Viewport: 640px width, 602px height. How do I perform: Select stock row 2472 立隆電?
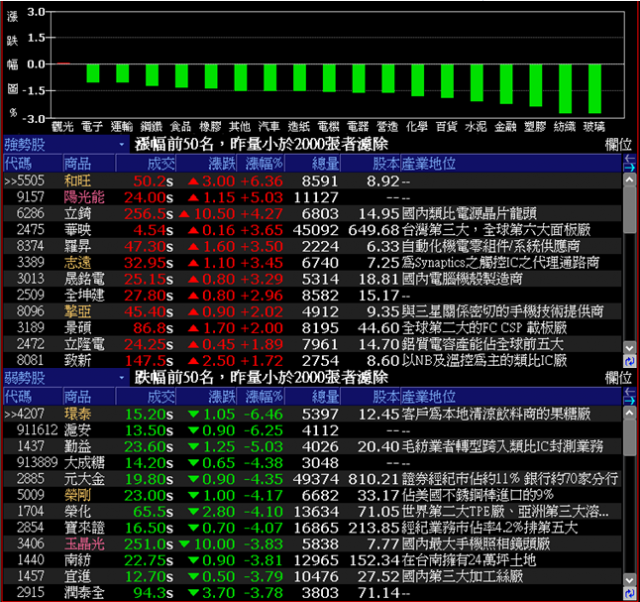click(x=312, y=344)
